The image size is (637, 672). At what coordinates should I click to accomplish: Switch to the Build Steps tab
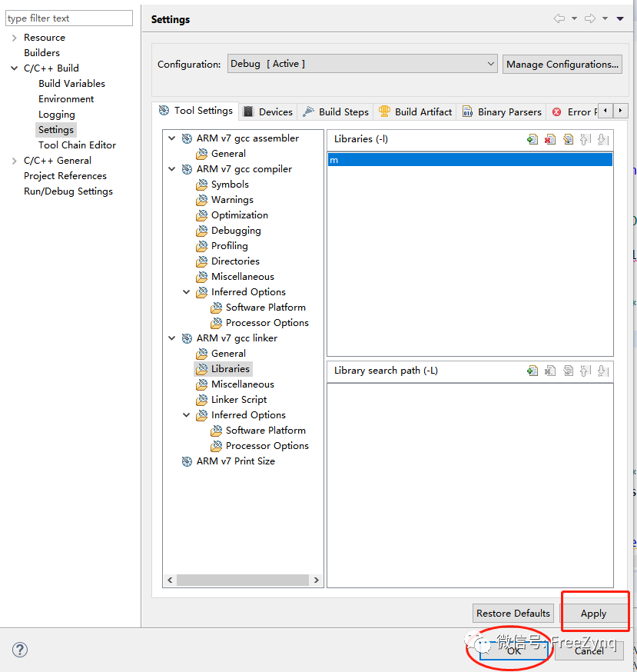coord(336,111)
